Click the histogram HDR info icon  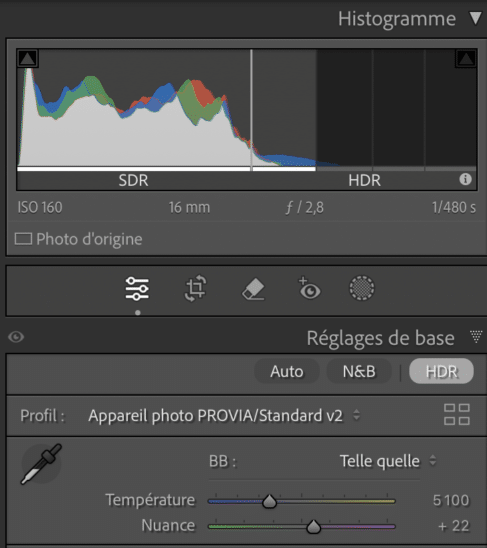point(465,179)
